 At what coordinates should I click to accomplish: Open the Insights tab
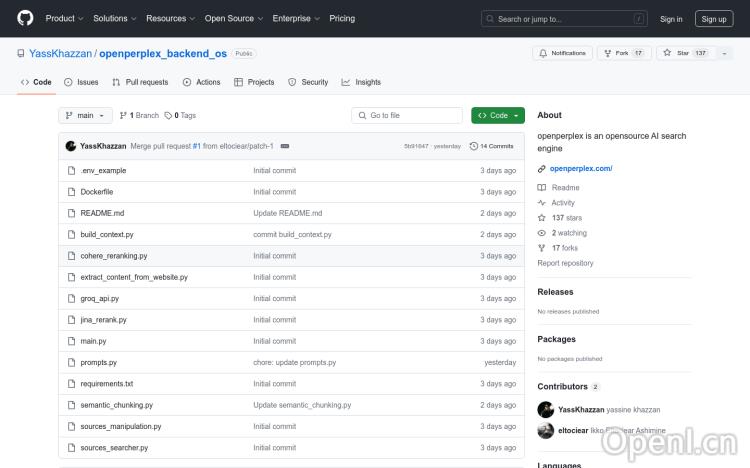(361, 82)
